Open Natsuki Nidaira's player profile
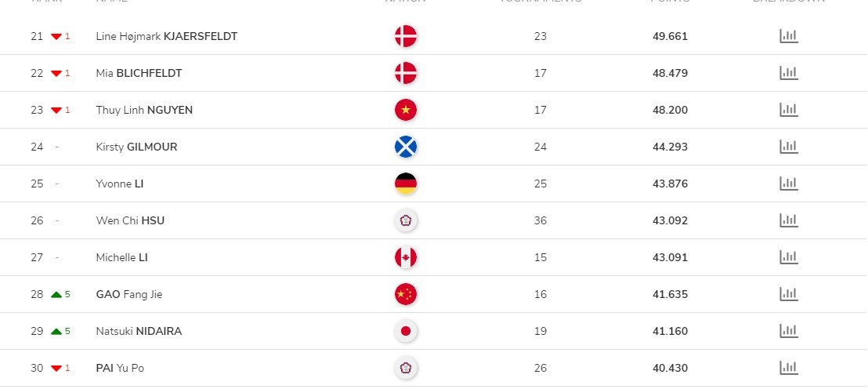Viewport: 868px width, 389px height. [x=139, y=332]
